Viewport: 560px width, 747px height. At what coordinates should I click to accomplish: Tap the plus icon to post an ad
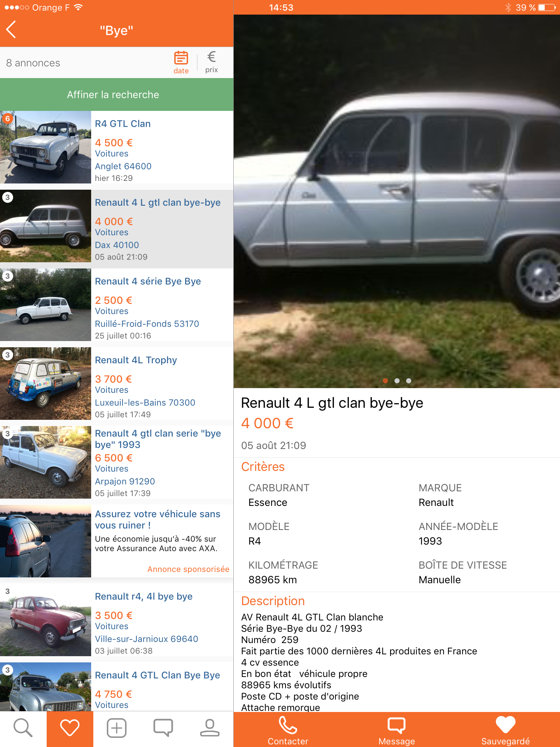click(x=116, y=728)
